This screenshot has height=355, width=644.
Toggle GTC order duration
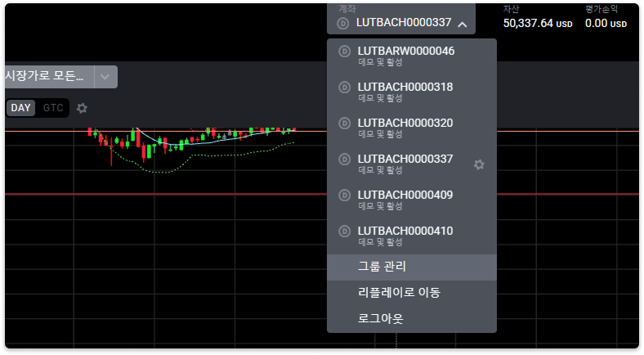(x=53, y=108)
